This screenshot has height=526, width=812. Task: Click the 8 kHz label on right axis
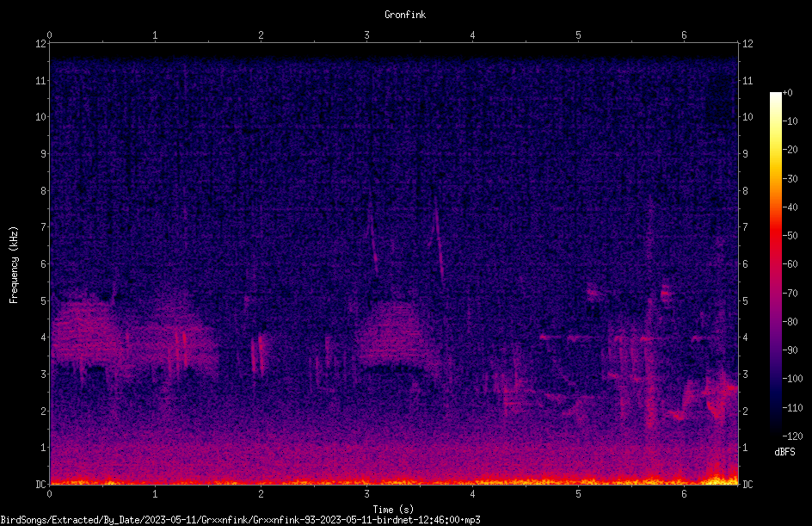click(x=745, y=191)
